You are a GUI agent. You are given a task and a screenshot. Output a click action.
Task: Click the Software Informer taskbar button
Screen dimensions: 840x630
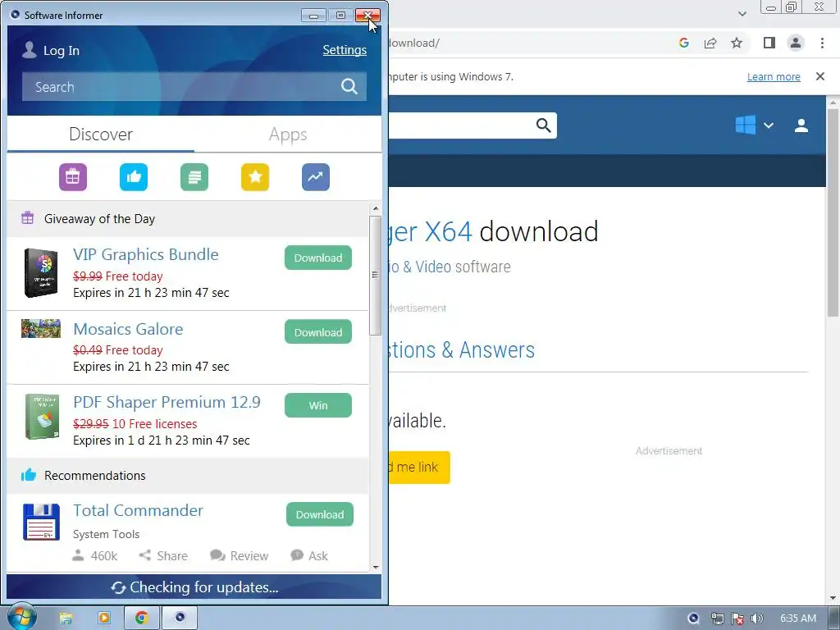coord(180,618)
